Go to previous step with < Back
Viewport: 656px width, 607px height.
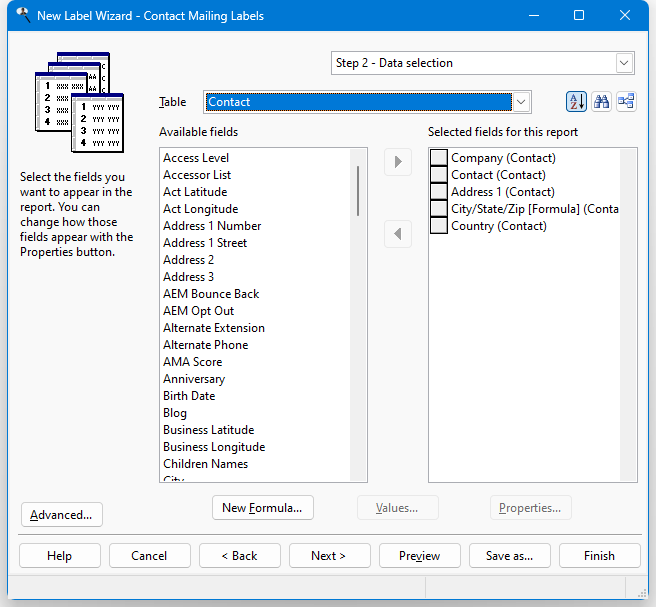[x=239, y=556]
